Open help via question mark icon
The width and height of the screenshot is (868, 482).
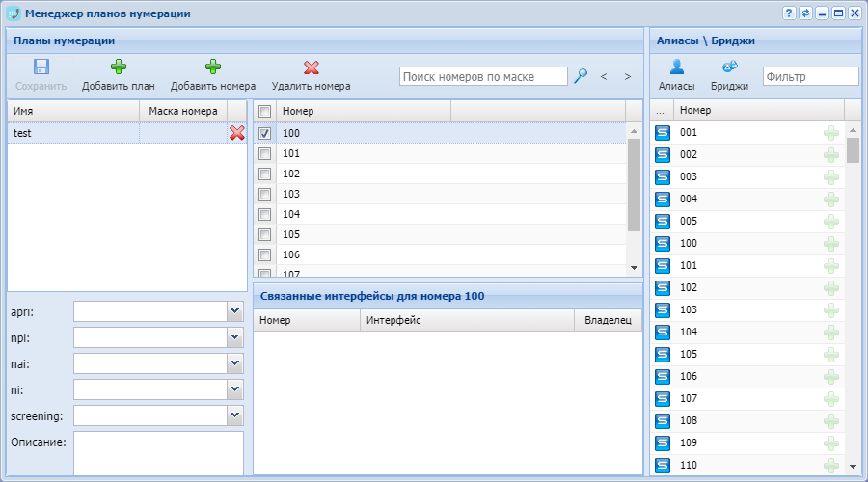[x=789, y=13]
